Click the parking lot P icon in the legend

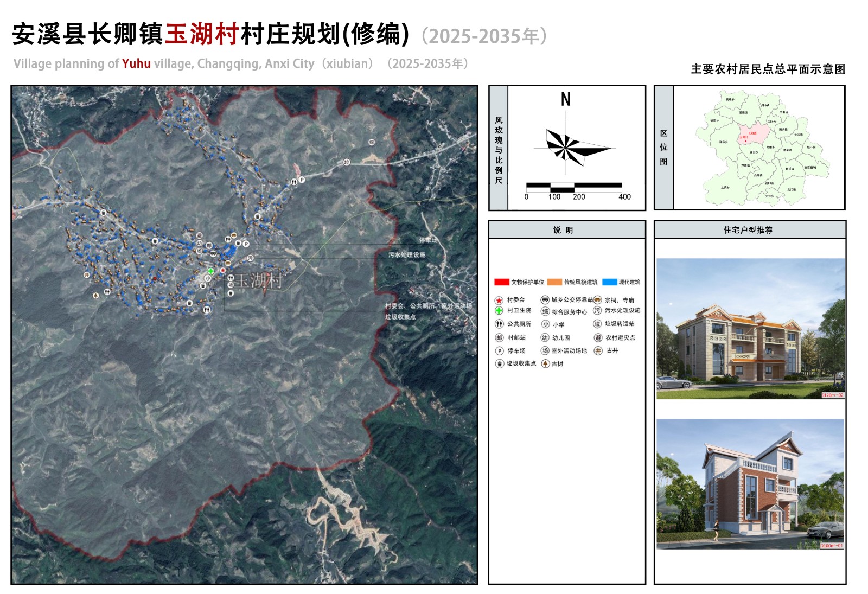click(499, 351)
